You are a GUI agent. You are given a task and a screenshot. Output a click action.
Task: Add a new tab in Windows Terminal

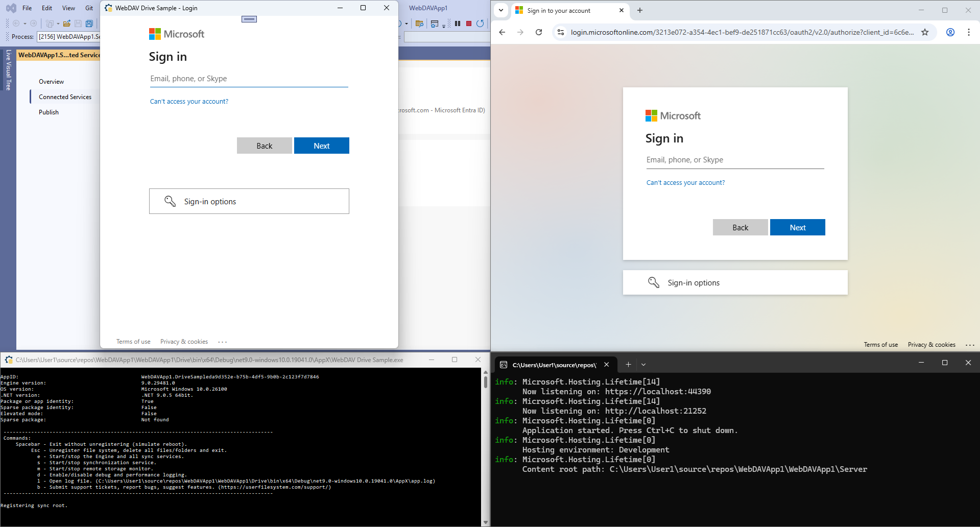[x=629, y=365]
